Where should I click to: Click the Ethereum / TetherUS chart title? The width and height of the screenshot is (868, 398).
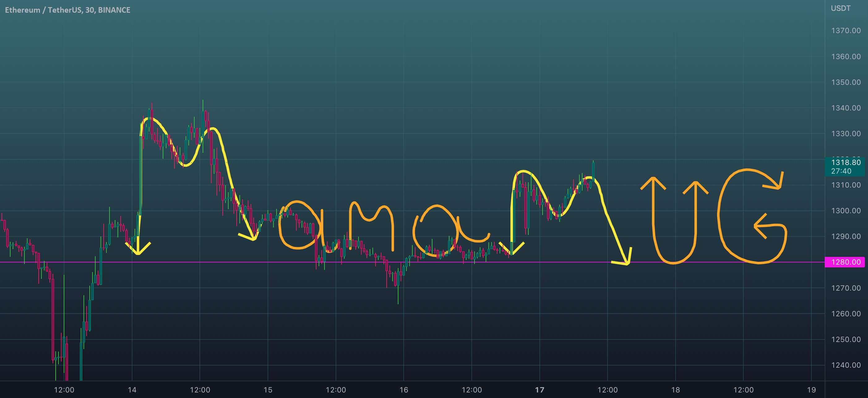(68, 10)
